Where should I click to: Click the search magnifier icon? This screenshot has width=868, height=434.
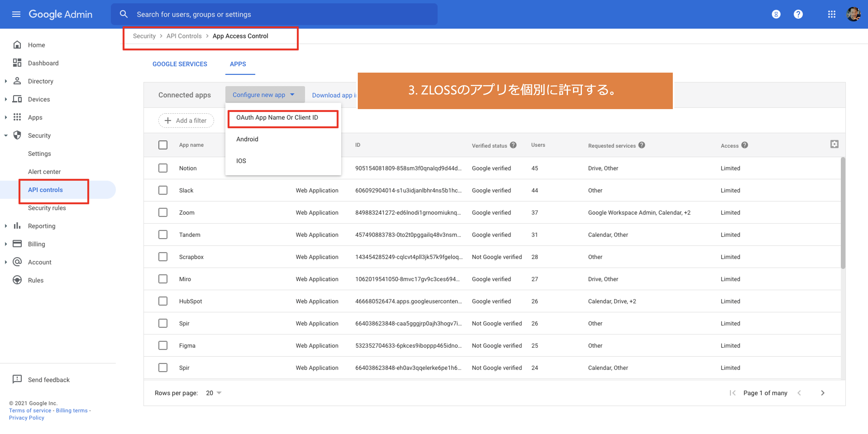(124, 14)
